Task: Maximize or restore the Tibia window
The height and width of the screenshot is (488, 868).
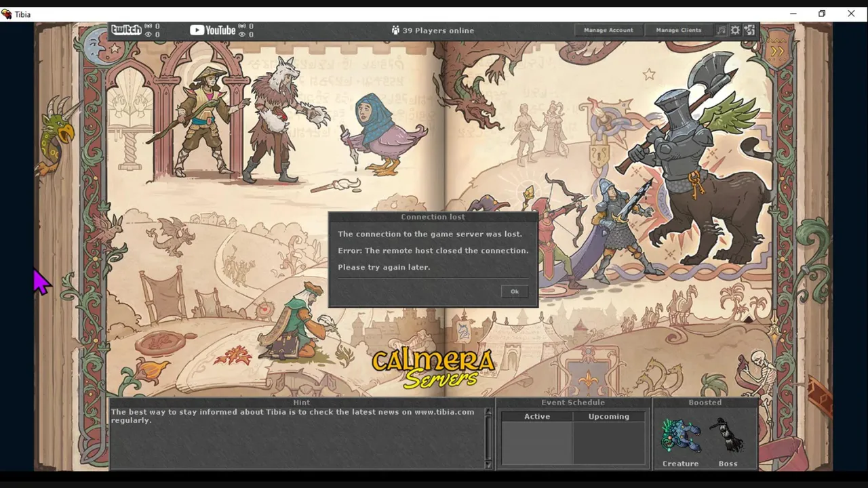Action: coord(822,14)
